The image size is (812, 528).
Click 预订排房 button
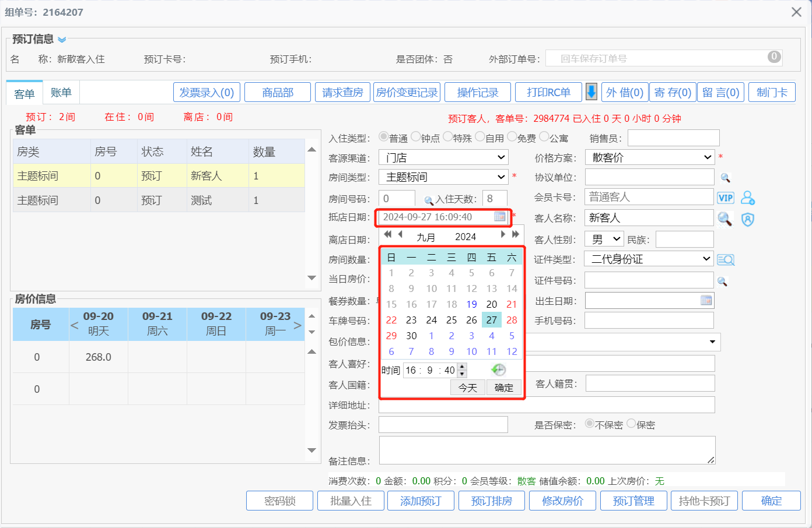[492, 501]
